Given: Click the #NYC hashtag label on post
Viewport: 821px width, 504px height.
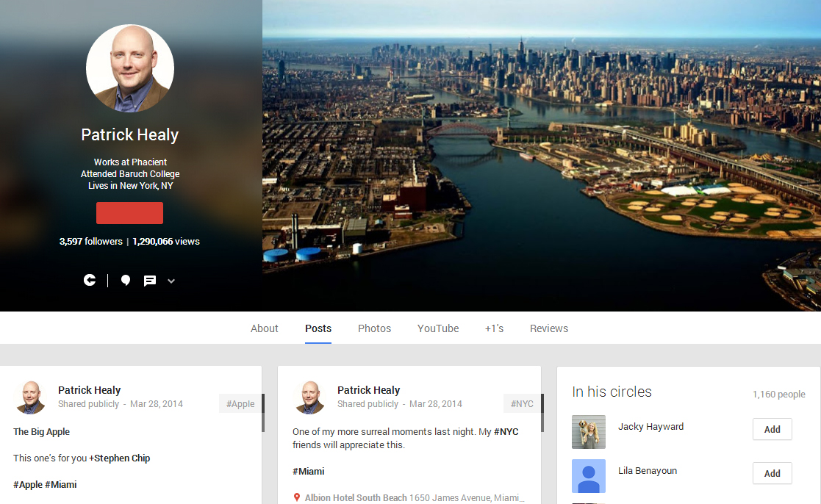Looking at the screenshot, I should [522, 403].
